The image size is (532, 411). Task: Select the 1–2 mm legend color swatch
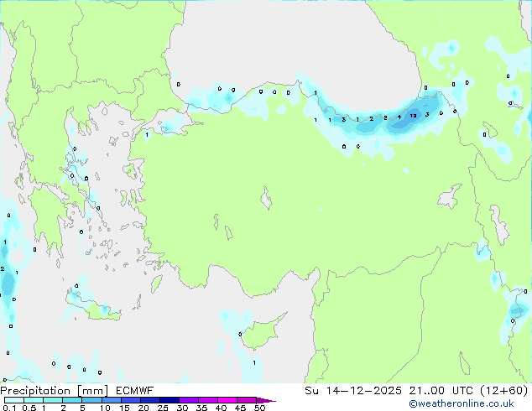(53, 400)
